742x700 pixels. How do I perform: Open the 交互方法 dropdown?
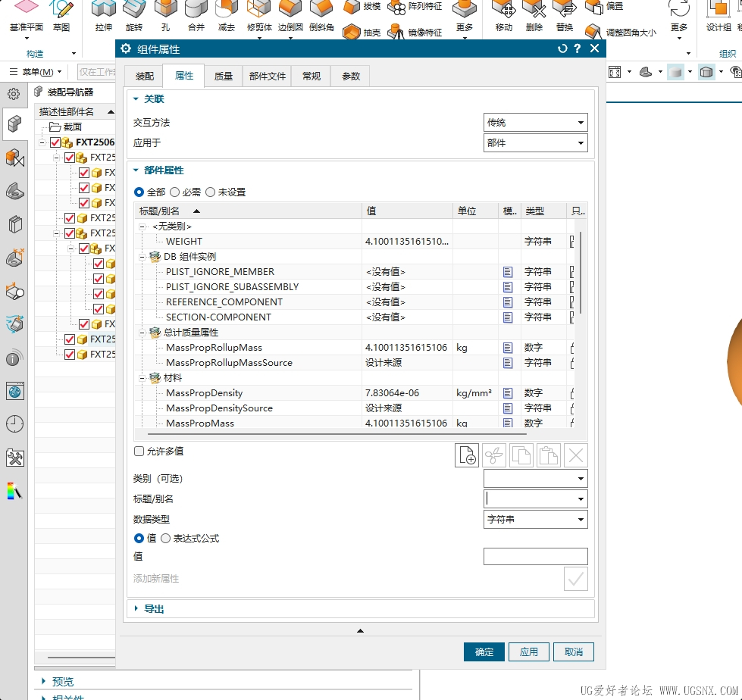(x=536, y=123)
